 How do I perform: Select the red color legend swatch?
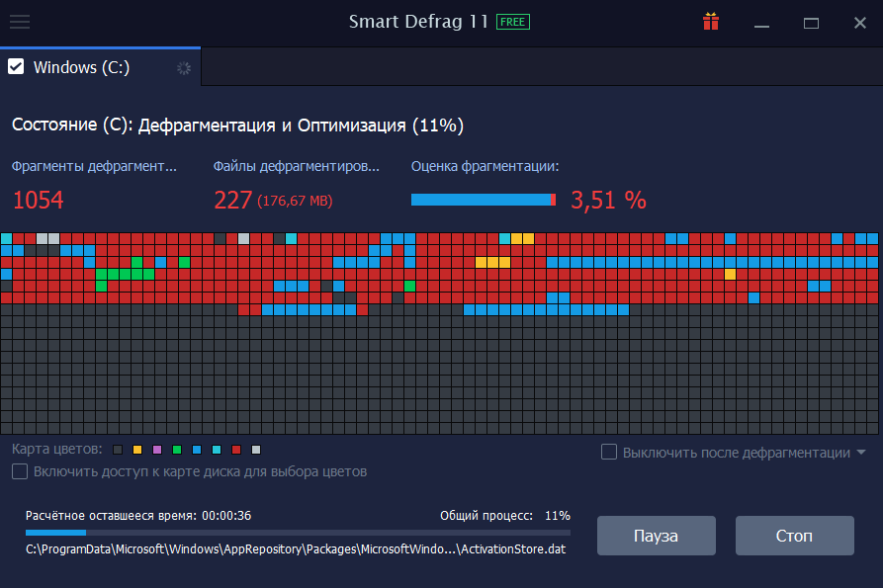coord(236,450)
